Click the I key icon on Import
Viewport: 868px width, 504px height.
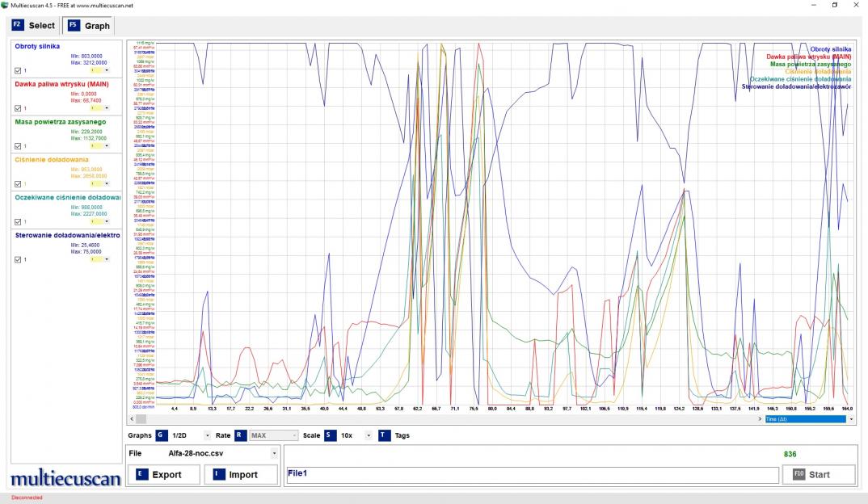pyautogui.click(x=220, y=474)
